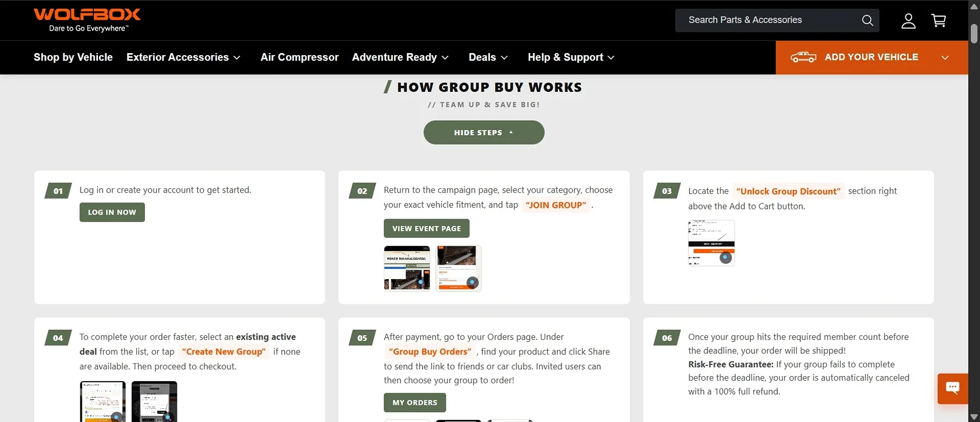Click the "Risk-Free Guarantee:" text
This screenshot has width=980, height=422.
pyautogui.click(x=731, y=364)
